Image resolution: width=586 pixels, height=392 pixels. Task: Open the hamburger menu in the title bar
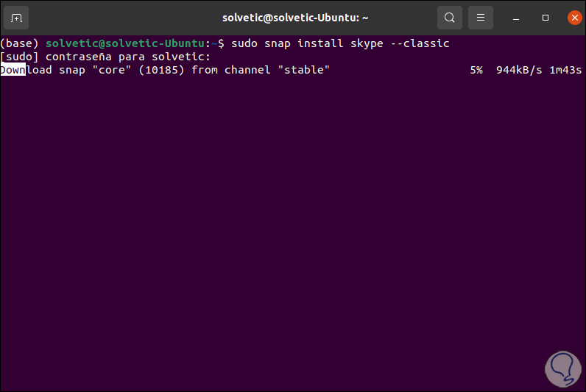(481, 17)
